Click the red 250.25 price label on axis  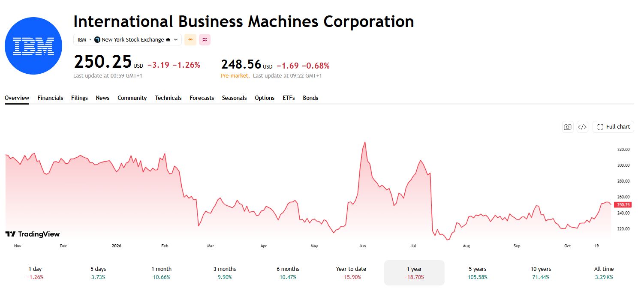623,205
